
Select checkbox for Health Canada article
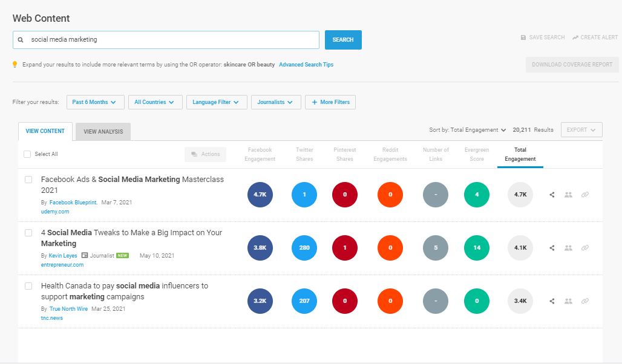28,286
